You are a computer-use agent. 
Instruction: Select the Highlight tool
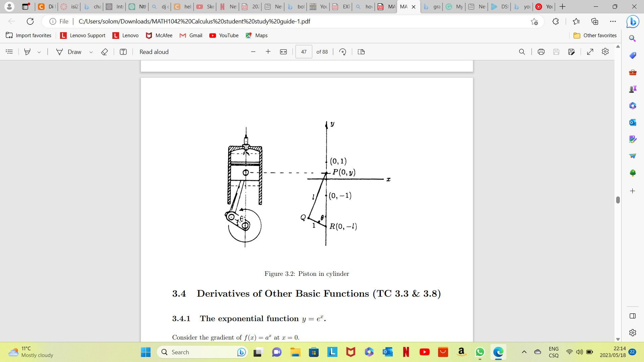pos(27,52)
